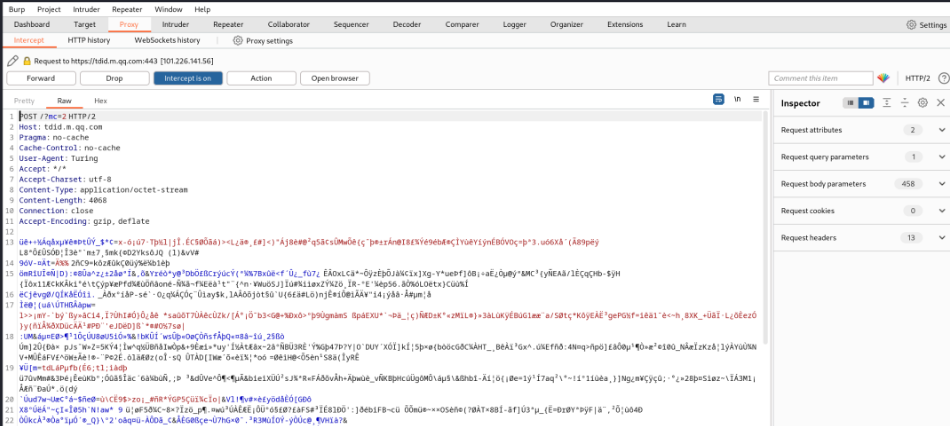Switch to the Intruder tool tab
Screen dimensions: 950x426
(175, 25)
